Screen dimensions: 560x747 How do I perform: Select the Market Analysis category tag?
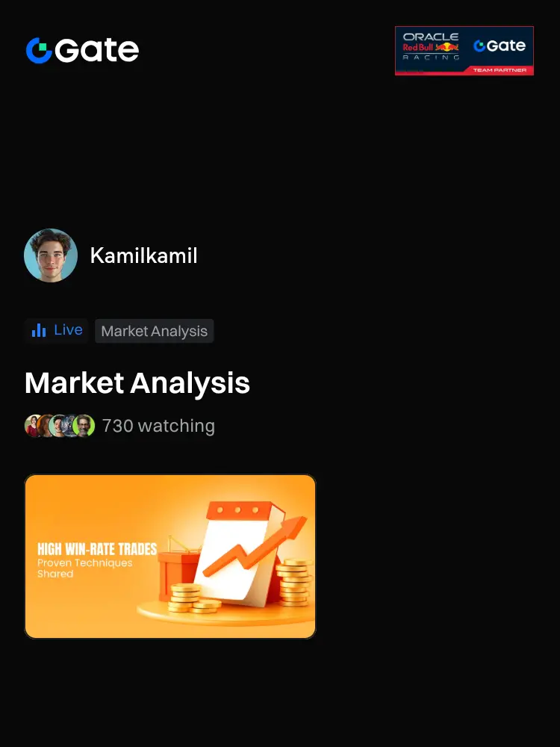click(155, 331)
